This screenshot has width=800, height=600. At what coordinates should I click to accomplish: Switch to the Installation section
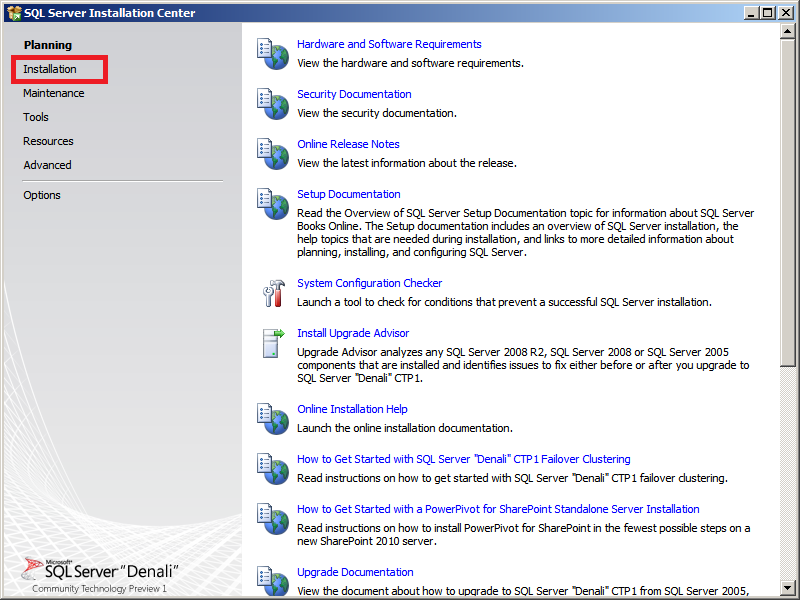coord(49,69)
